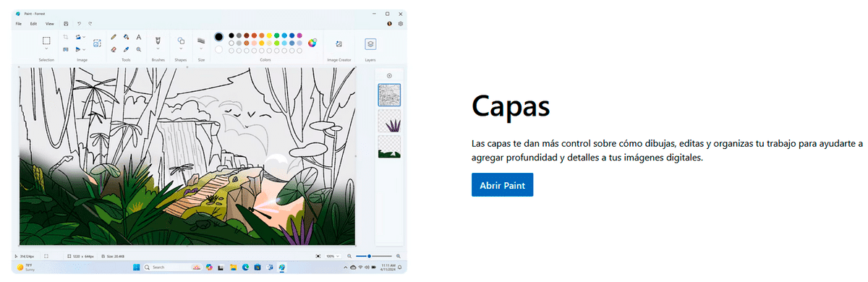Screen dimensions: 868x282
Task: Open the View menu
Action: (x=50, y=24)
